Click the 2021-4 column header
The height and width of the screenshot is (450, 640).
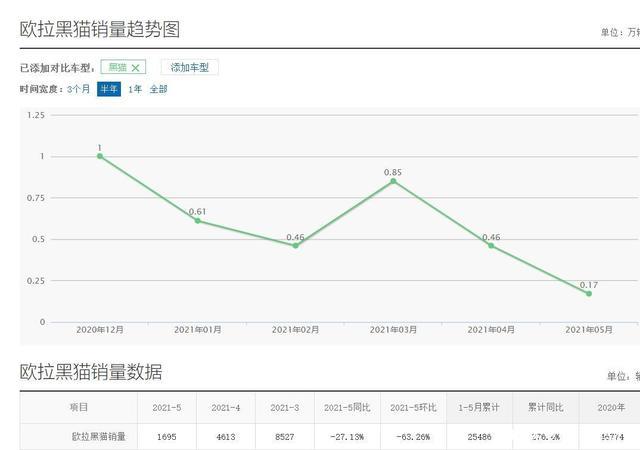226,408
